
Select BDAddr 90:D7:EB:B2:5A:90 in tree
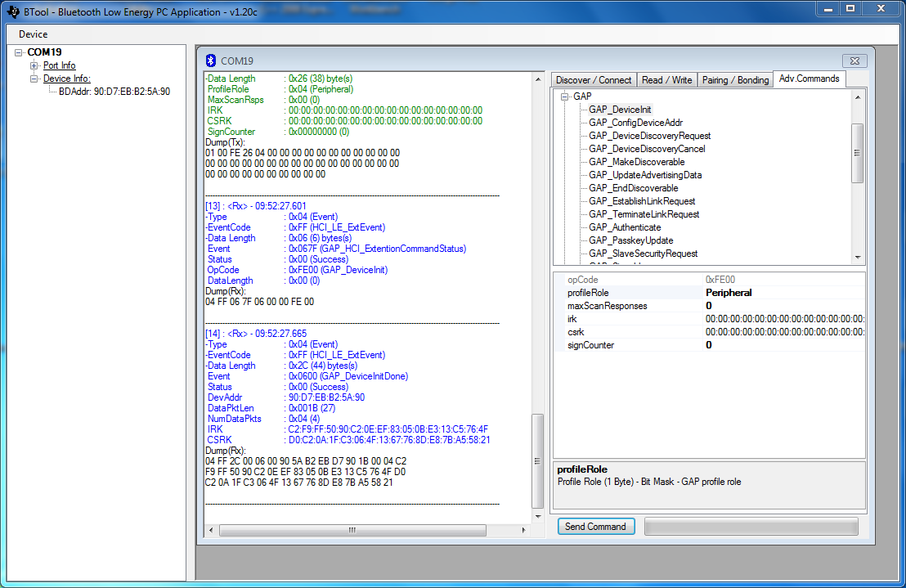click(114, 92)
